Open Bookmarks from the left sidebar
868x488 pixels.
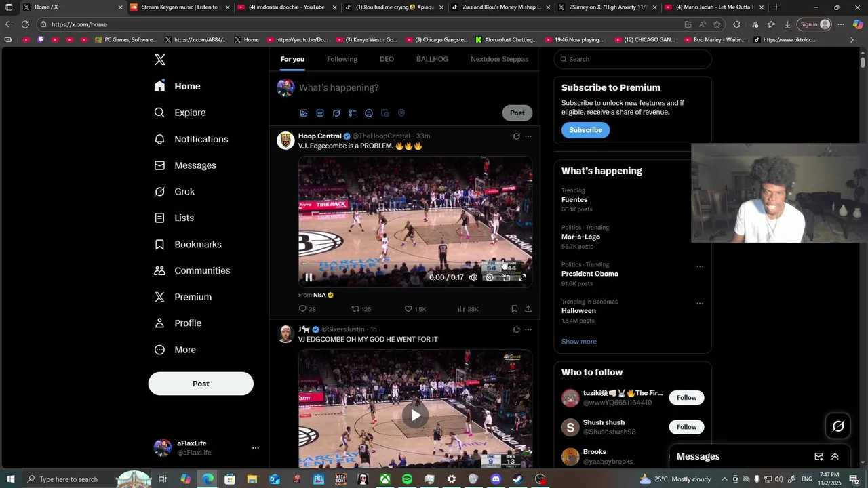click(x=188, y=244)
